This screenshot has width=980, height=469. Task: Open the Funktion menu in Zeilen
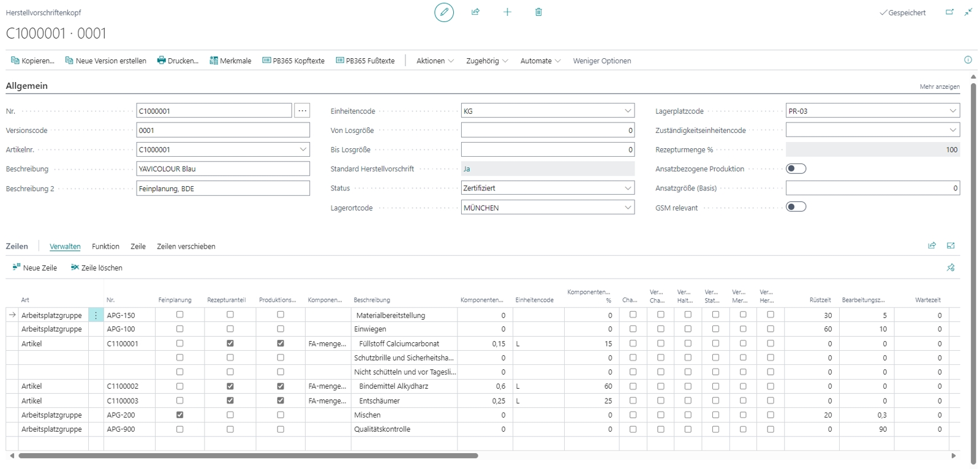click(105, 246)
